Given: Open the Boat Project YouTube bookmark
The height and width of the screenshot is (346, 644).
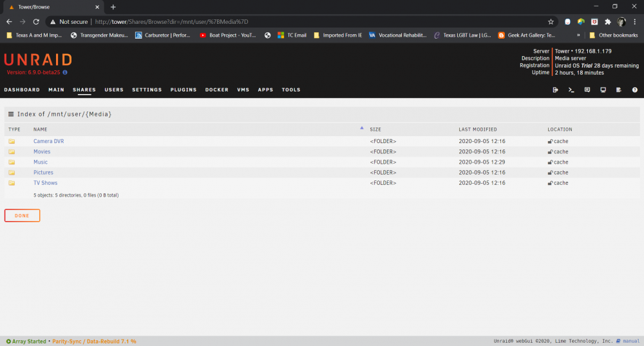Looking at the screenshot, I should coord(228,35).
